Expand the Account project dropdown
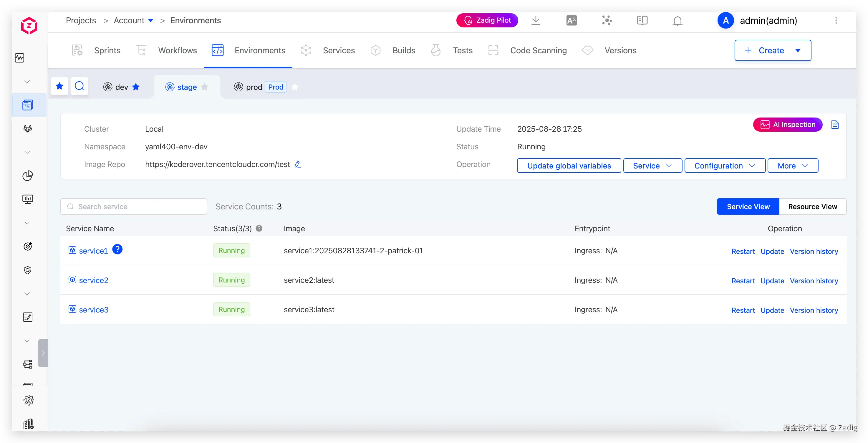The height and width of the screenshot is (443, 868). pyautogui.click(x=151, y=21)
